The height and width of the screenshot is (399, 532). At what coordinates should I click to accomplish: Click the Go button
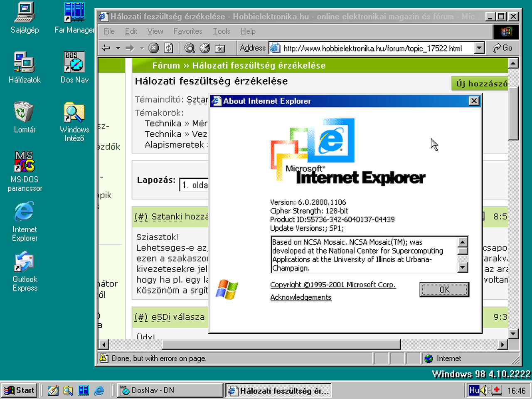coord(502,48)
